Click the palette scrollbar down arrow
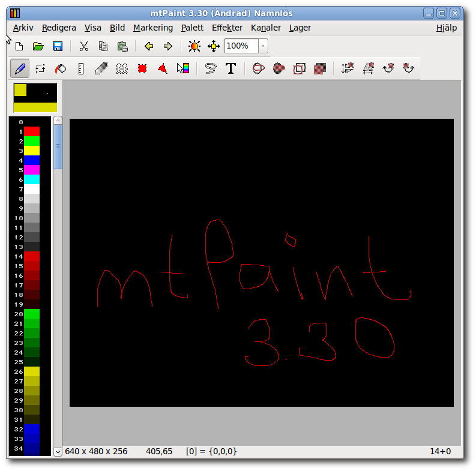 (x=58, y=452)
